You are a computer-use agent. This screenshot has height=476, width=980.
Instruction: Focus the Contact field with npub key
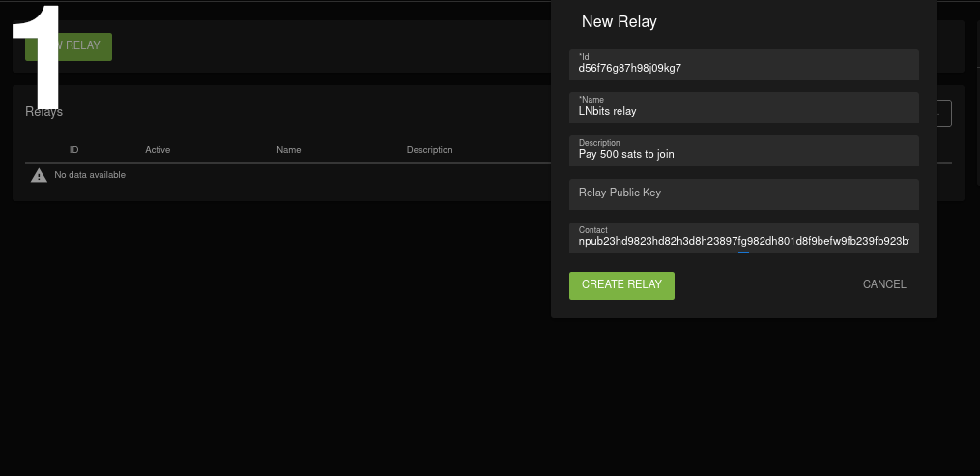(743, 239)
